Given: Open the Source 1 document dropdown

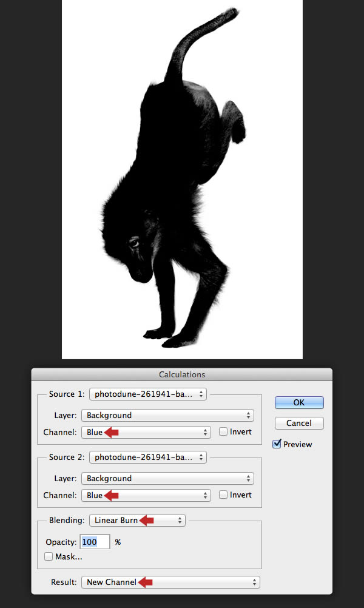Looking at the screenshot, I should 148,394.
